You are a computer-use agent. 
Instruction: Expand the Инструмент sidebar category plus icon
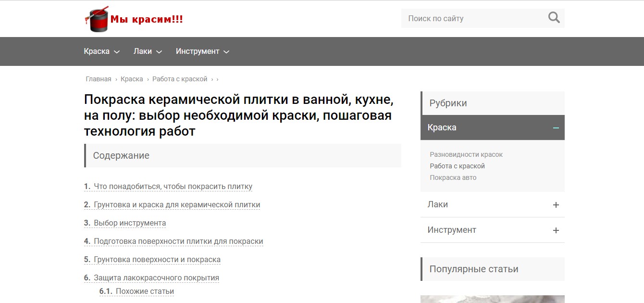[x=556, y=230]
